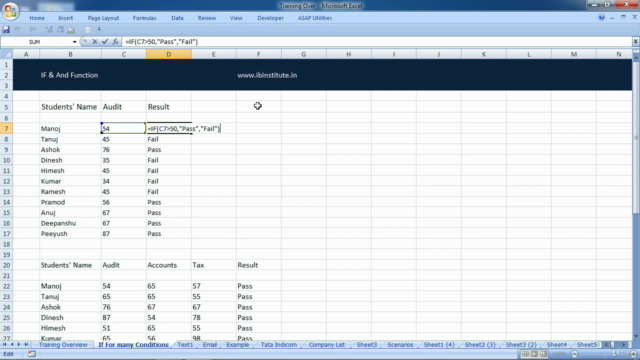Switch to the Formulas tab
The image size is (640, 360).
pos(144,18)
